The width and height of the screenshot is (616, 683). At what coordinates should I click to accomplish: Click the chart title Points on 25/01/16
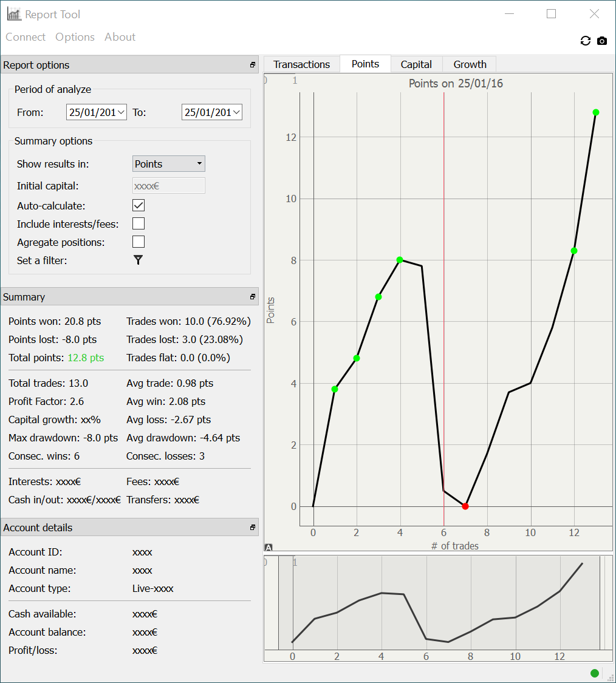point(456,83)
